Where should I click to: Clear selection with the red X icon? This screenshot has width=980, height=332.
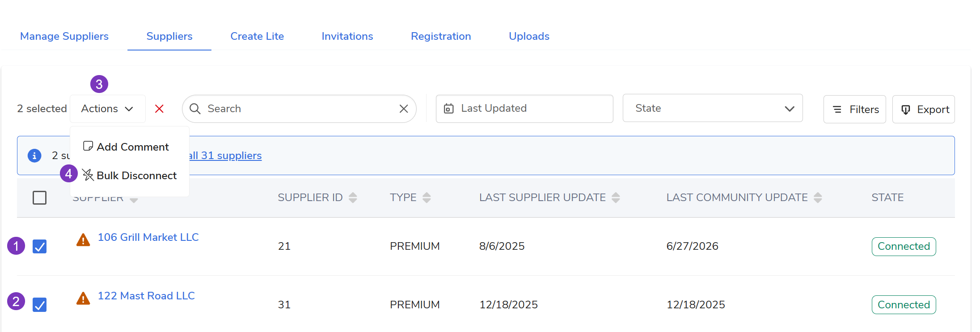pyautogui.click(x=159, y=109)
